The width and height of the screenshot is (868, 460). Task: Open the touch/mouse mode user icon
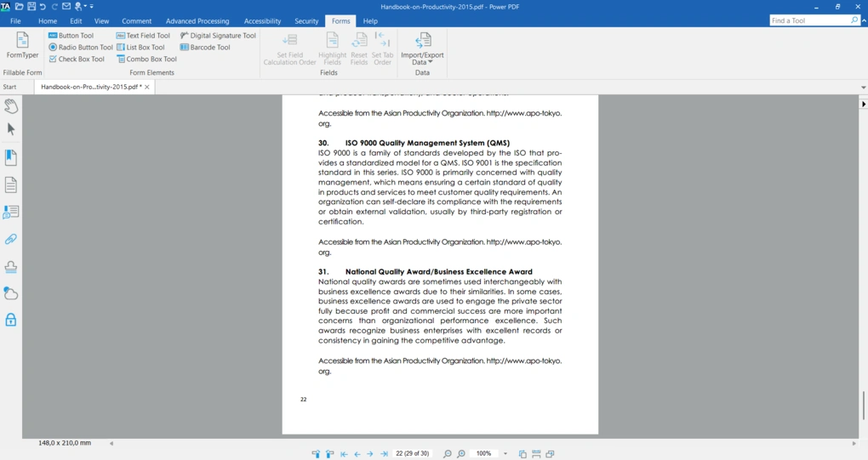78,7
